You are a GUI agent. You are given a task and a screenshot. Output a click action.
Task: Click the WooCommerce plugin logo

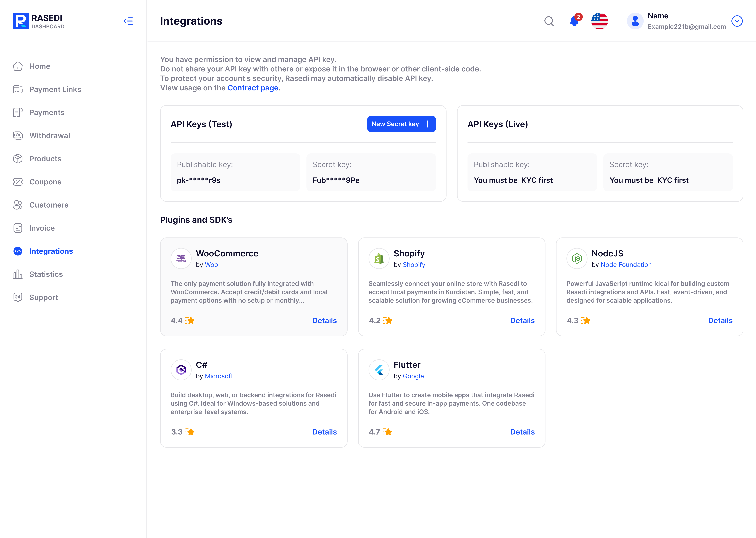point(181,258)
